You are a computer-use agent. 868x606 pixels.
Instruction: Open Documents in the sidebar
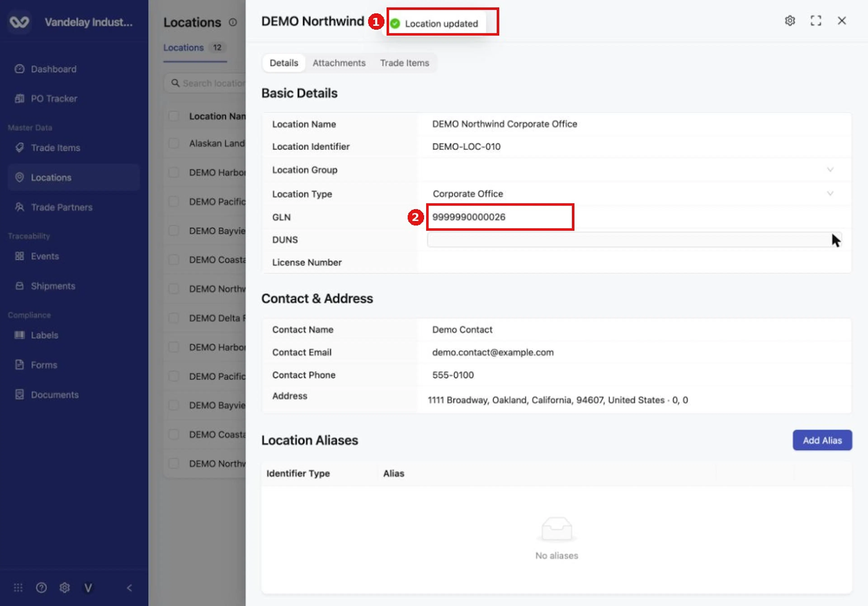[55, 395]
